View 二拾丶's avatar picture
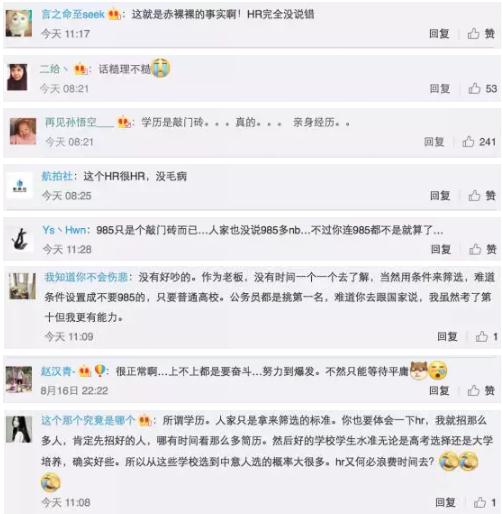502x514 pixels. pyautogui.click(x=17, y=77)
